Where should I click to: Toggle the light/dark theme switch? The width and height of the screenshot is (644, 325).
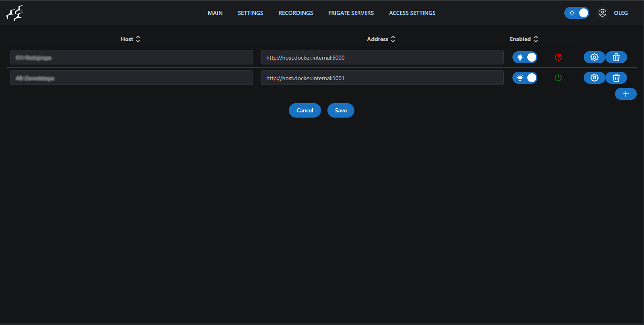click(576, 13)
